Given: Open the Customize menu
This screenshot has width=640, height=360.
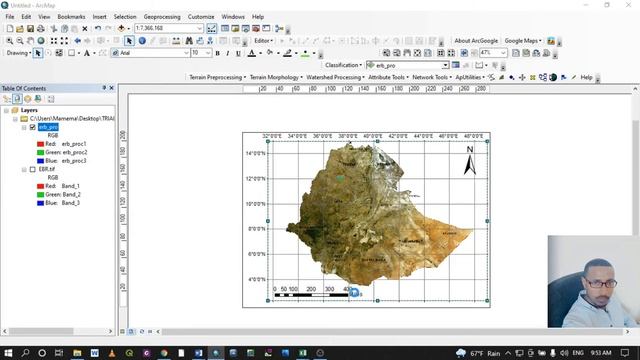Looking at the screenshot, I should (x=201, y=17).
